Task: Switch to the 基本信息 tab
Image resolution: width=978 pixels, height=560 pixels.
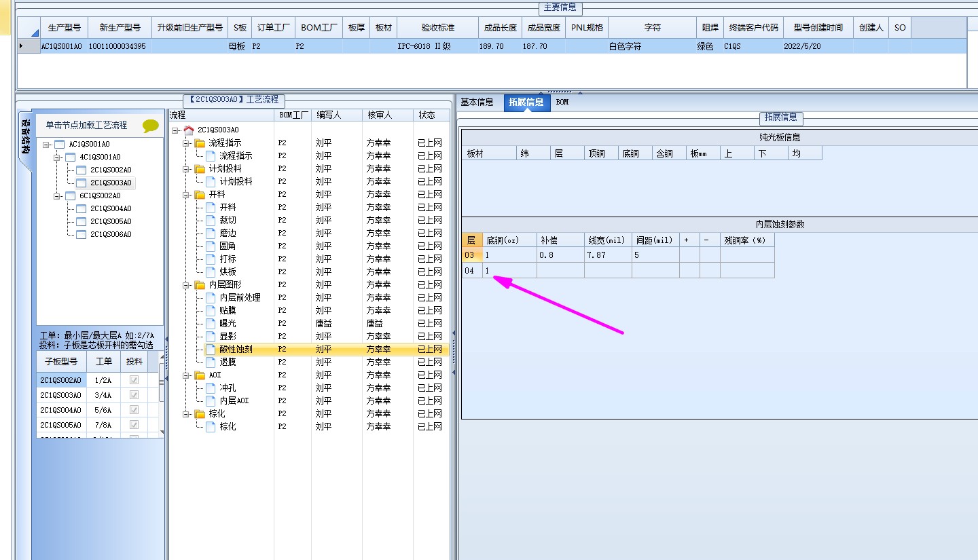Action: coord(477,102)
